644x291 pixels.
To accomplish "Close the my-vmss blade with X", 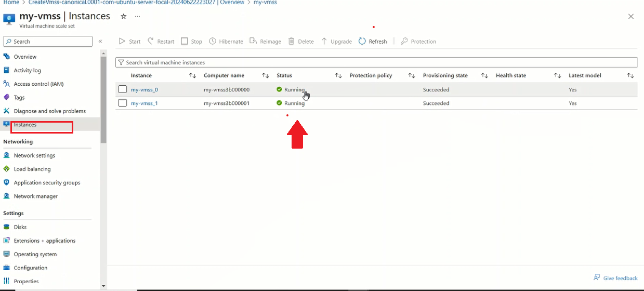I will (x=631, y=17).
